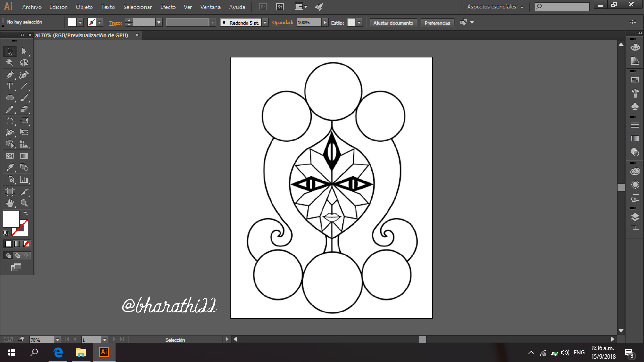Activate the Type tool
The height and width of the screenshot is (362, 644).
tap(10, 86)
